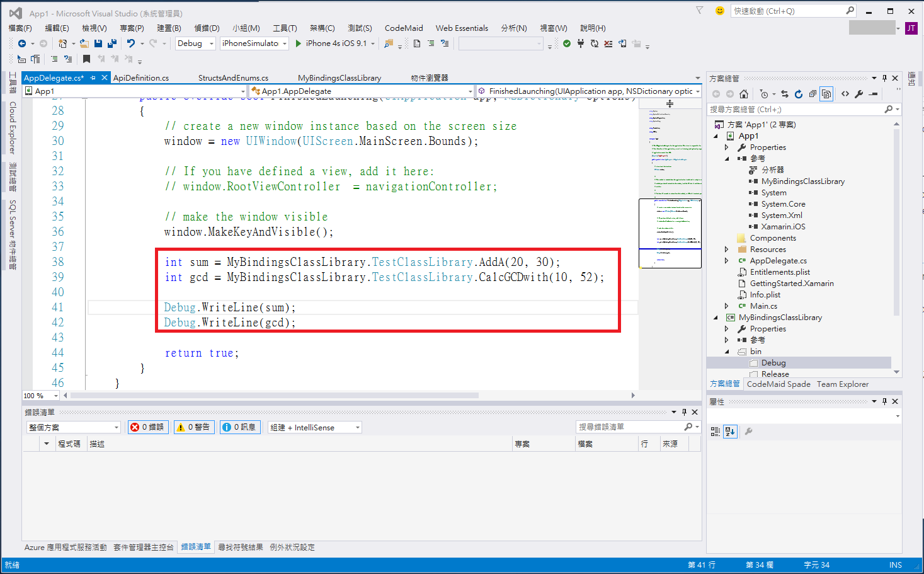Open the Team Explorer tab
This screenshot has width=924, height=574.
[x=843, y=384]
